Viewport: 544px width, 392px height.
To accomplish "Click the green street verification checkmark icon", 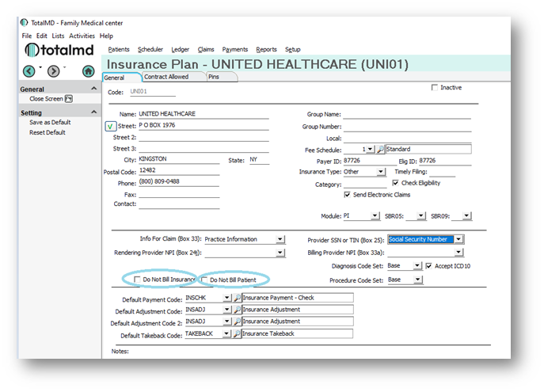I will pos(110,126).
